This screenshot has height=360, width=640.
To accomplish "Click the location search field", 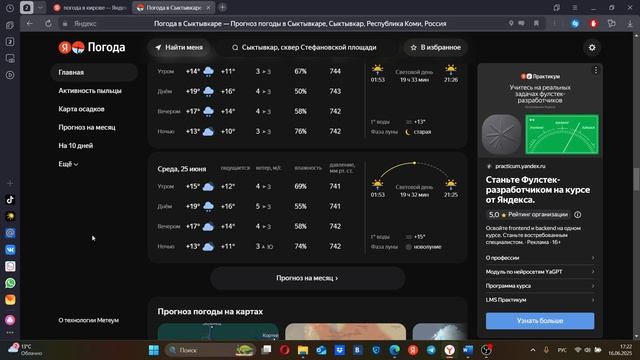I will pos(307,48).
